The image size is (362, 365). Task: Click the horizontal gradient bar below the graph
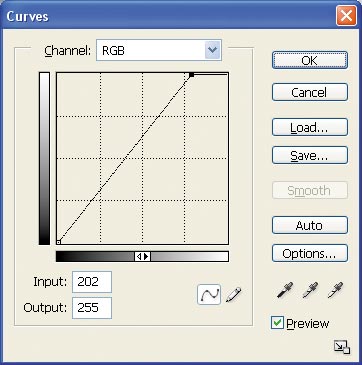click(142, 256)
